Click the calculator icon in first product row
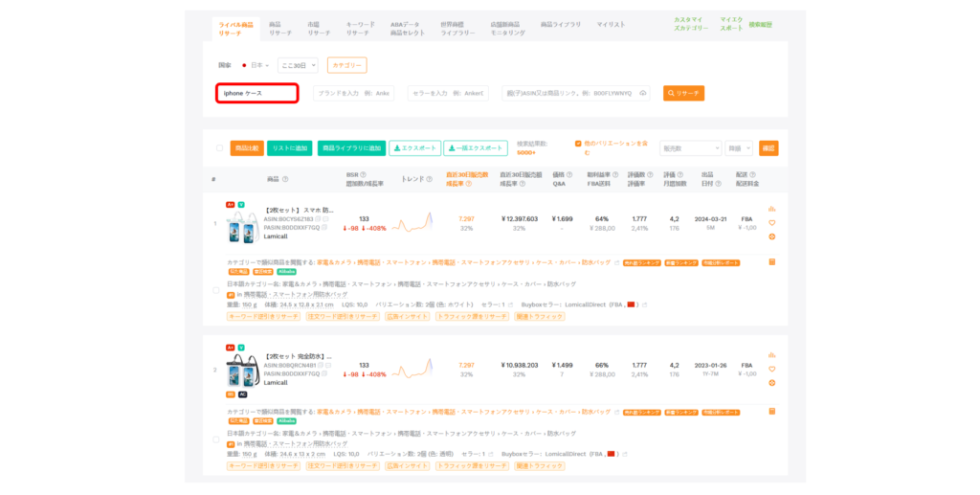The height and width of the screenshot is (495, 980). [771, 261]
